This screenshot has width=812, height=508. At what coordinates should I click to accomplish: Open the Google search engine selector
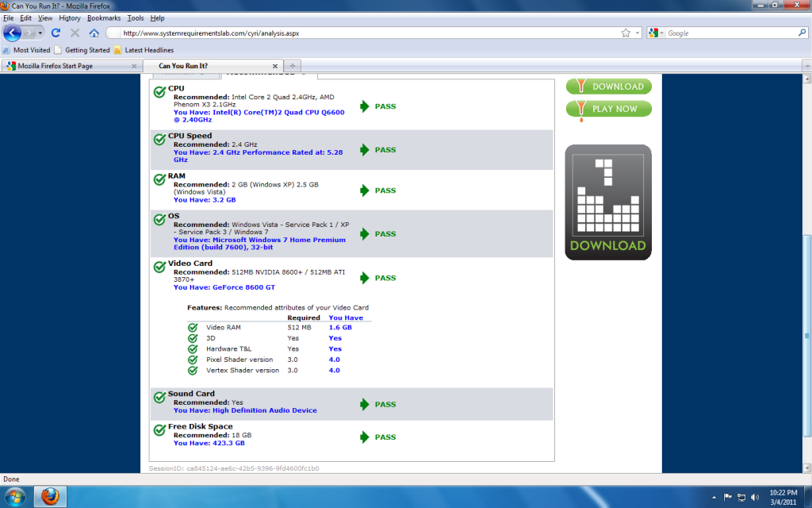click(x=656, y=33)
